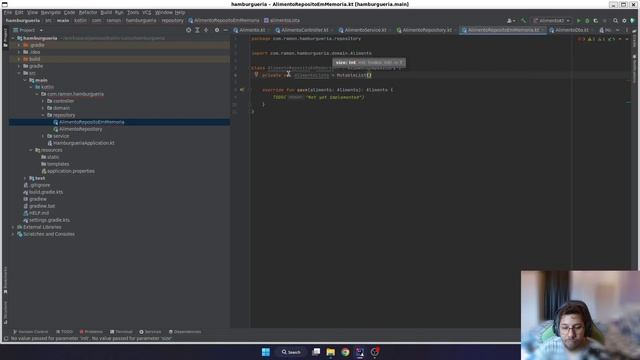The image size is (640, 360).
Task: Open the Project tool window side tab
Action: (x=5, y=38)
